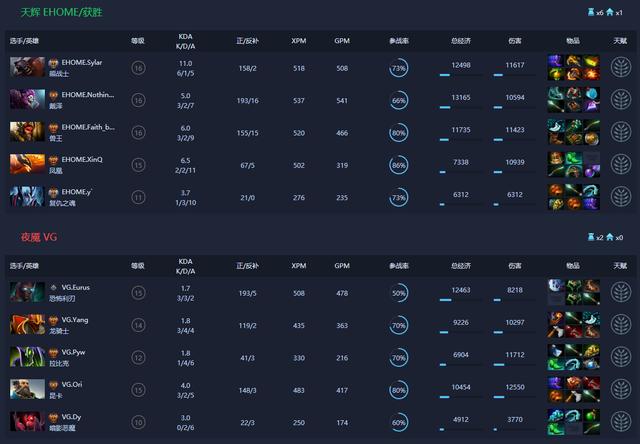Open player name VG.Dy
This screenshot has height=444, width=640.
click(71, 417)
